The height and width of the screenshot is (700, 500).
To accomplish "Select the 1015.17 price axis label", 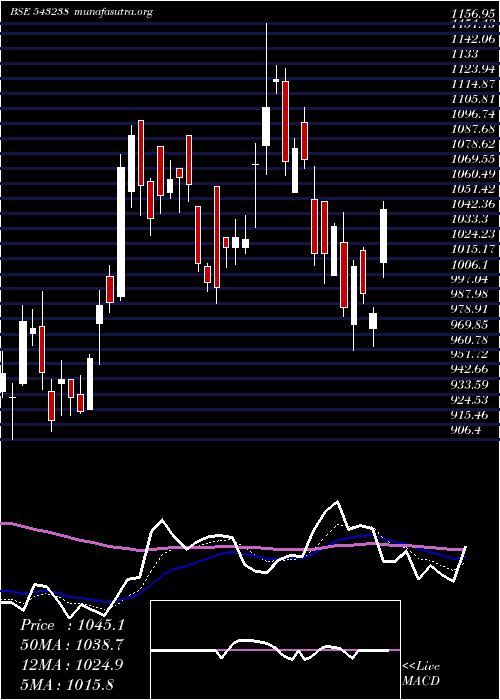I will (474, 249).
